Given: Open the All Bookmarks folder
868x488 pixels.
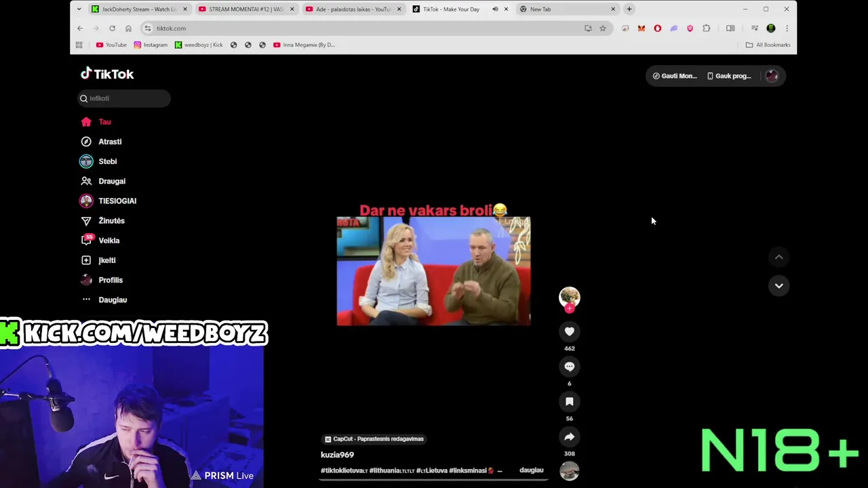Looking at the screenshot, I should (x=768, y=45).
